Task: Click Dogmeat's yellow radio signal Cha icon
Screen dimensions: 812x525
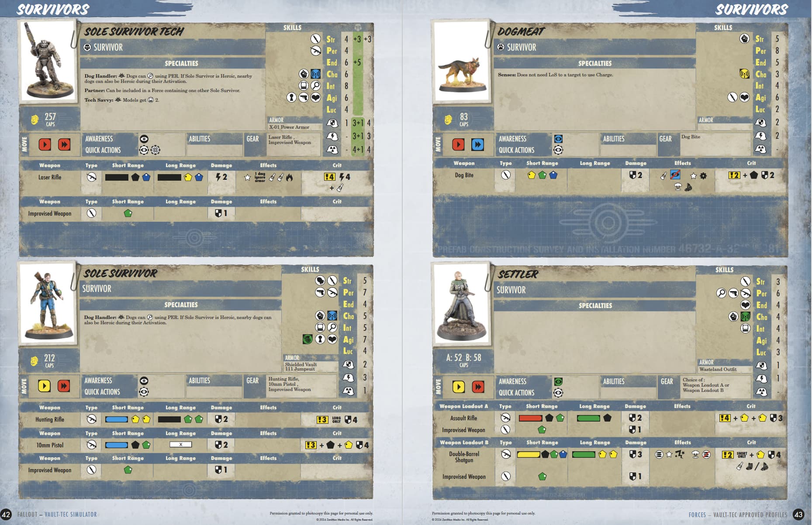Action: pyautogui.click(x=744, y=74)
